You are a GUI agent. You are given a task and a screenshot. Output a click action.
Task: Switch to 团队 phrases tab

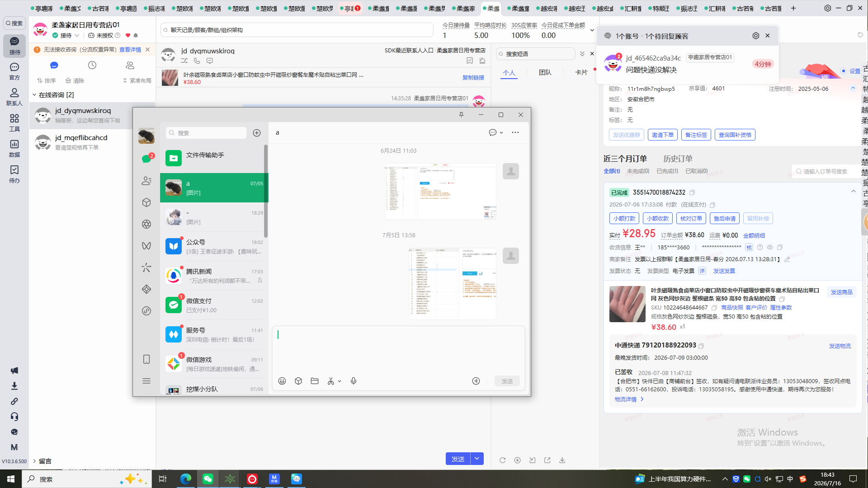[x=545, y=72]
